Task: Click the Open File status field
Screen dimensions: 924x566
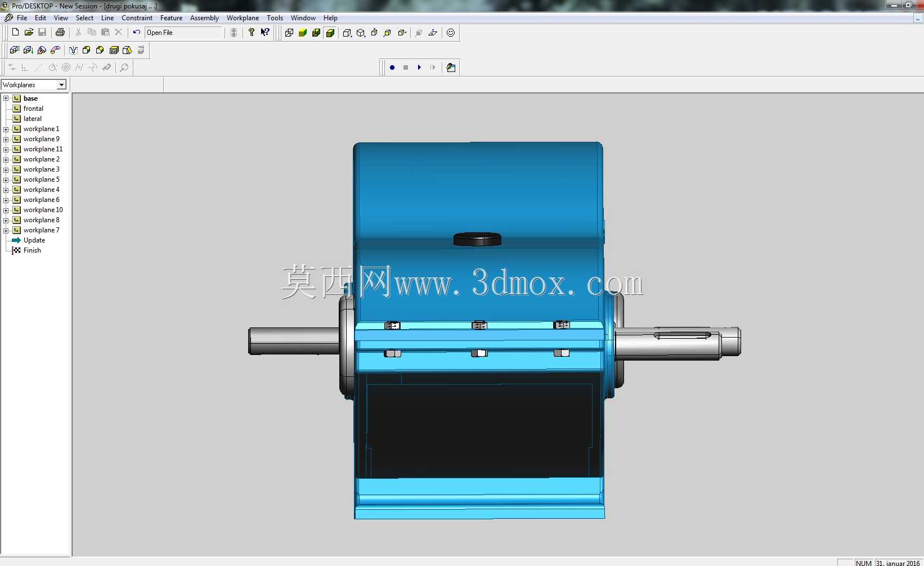Action: [184, 33]
